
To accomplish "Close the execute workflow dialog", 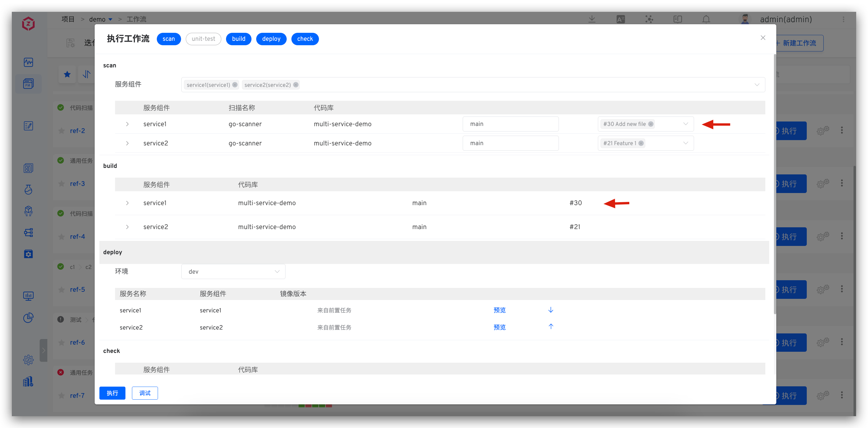I will 763,38.
